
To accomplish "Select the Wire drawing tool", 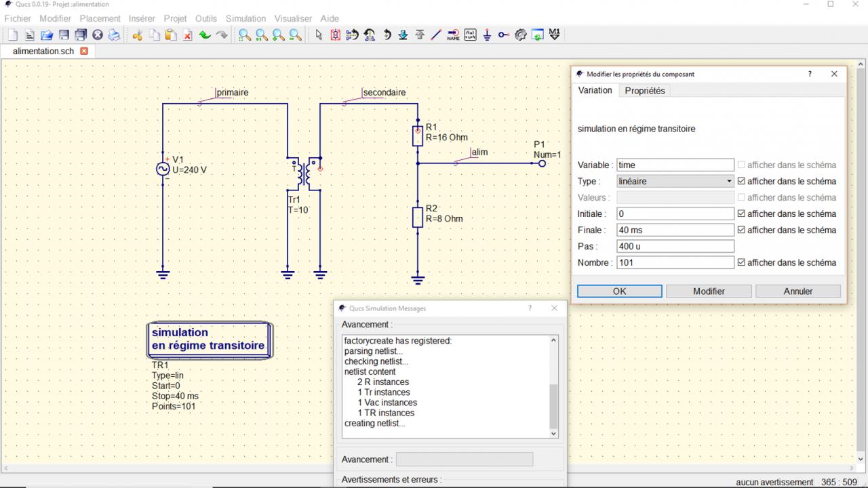I will point(436,35).
